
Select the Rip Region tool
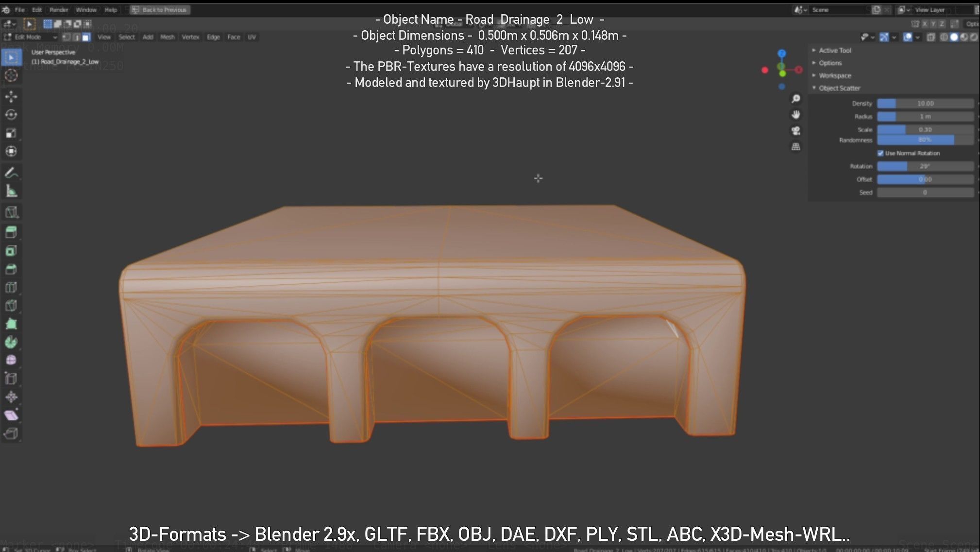click(x=11, y=433)
